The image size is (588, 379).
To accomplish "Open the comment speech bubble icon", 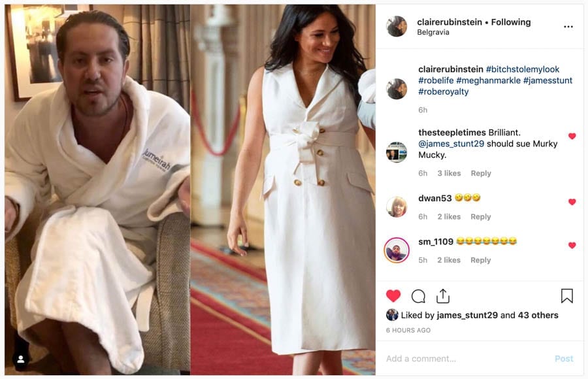I will [418, 296].
